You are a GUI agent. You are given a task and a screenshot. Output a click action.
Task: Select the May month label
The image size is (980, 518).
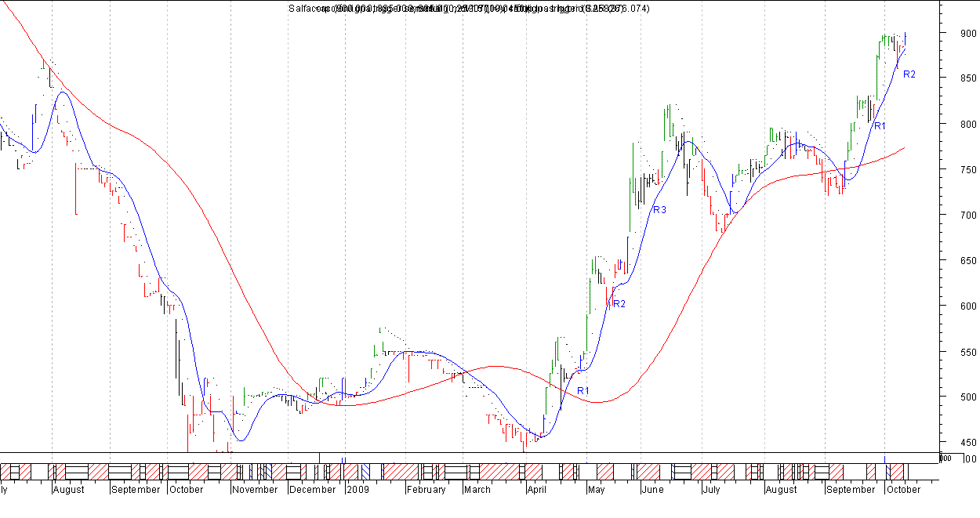pyautogui.click(x=596, y=490)
